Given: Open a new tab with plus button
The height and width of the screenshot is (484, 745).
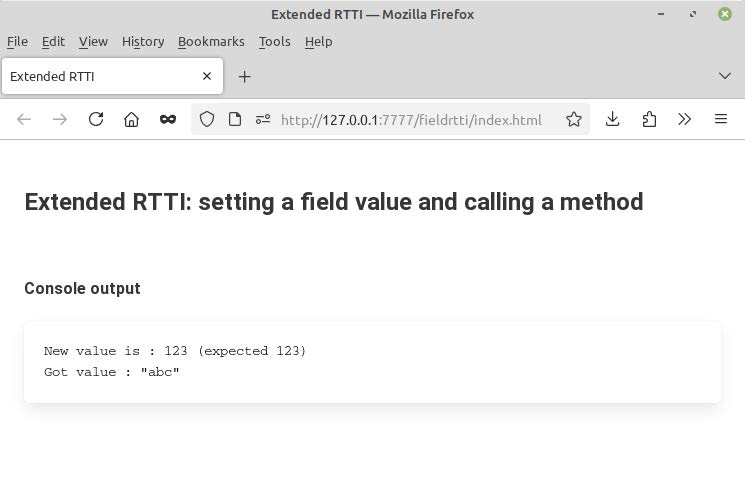Looking at the screenshot, I should click(x=244, y=76).
